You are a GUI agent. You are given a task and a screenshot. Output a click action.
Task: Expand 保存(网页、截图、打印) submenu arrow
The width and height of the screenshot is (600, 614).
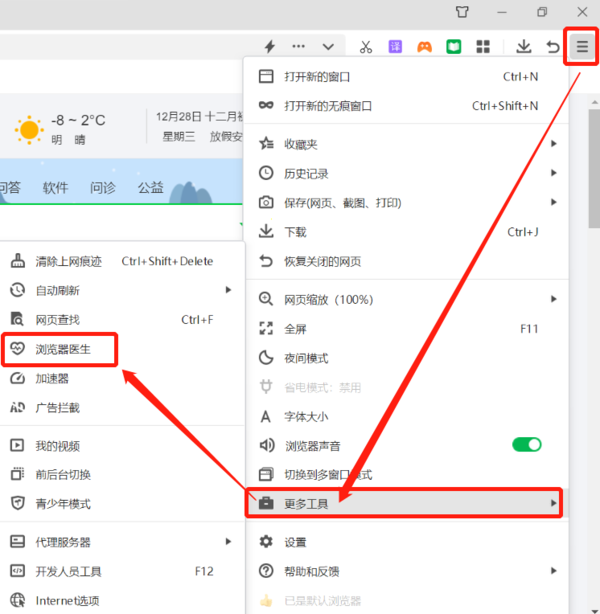pos(553,202)
